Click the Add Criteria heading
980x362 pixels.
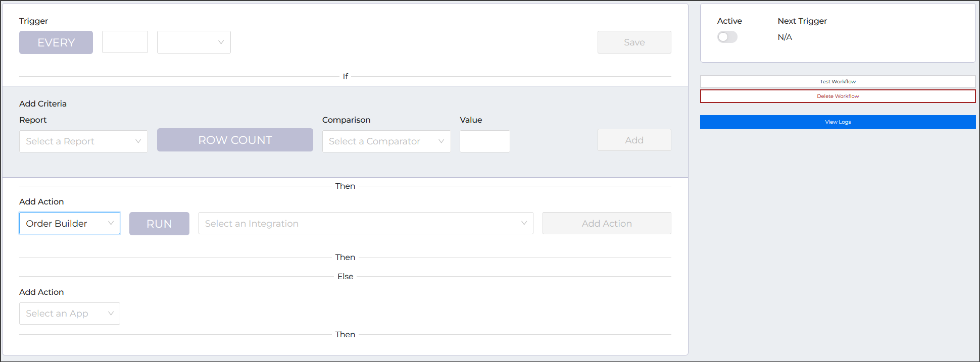pos(43,104)
